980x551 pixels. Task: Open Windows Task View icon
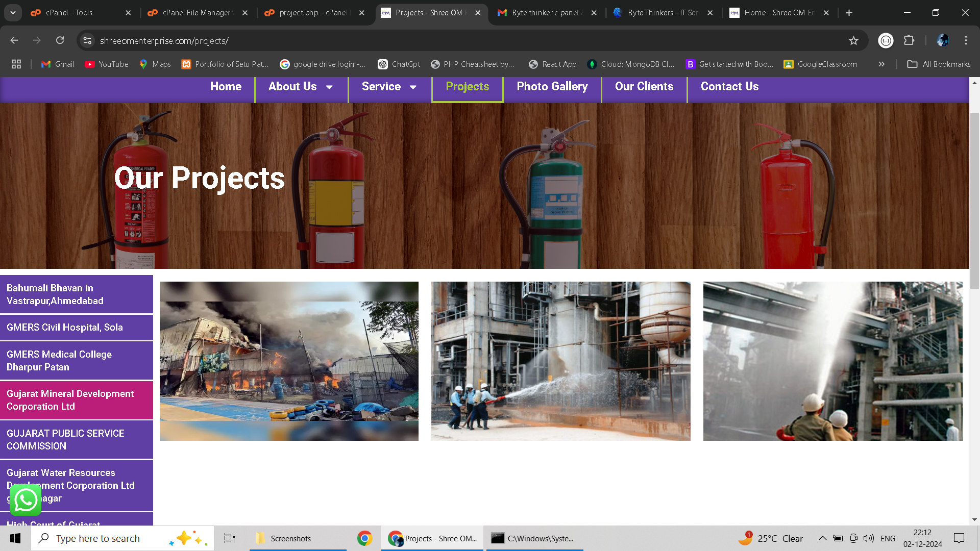[x=230, y=538]
